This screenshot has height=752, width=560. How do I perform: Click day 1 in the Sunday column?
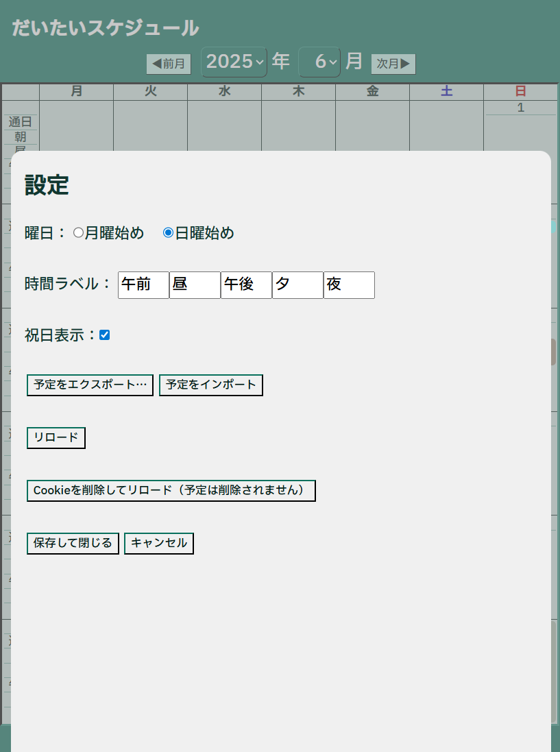pyautogui.click(x=520, y=108)
